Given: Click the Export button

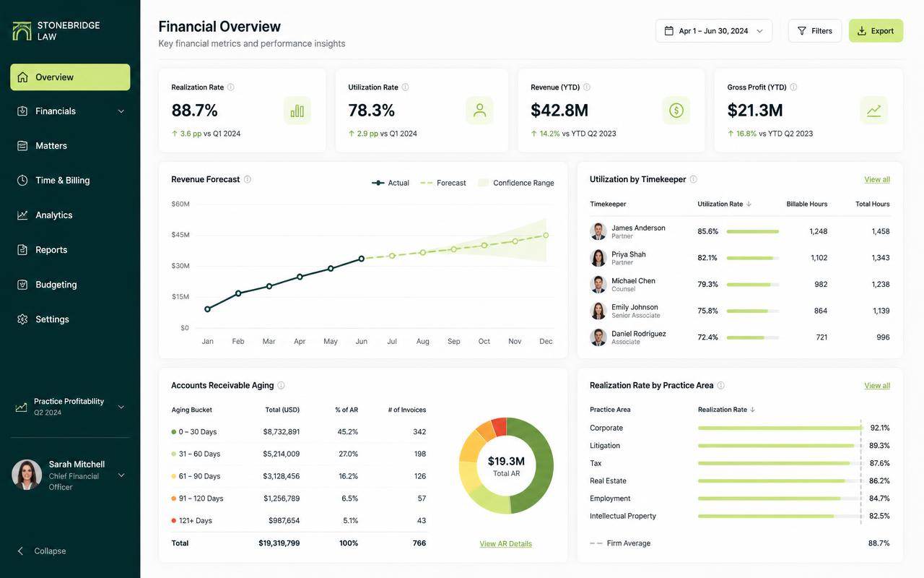Looking at the screenshot, I should tap(876, 31).
